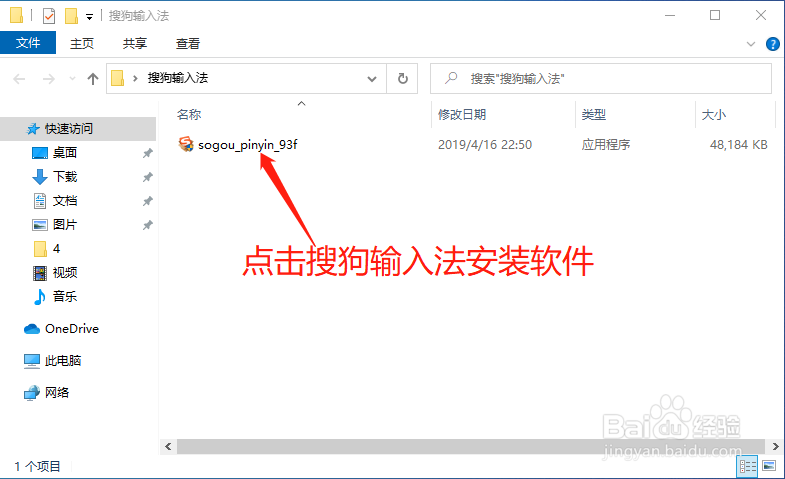The width and height of the screenshot is (785, 479).
Task: Switch to the 共享 ribbon tab
Action: coord(135,44)
